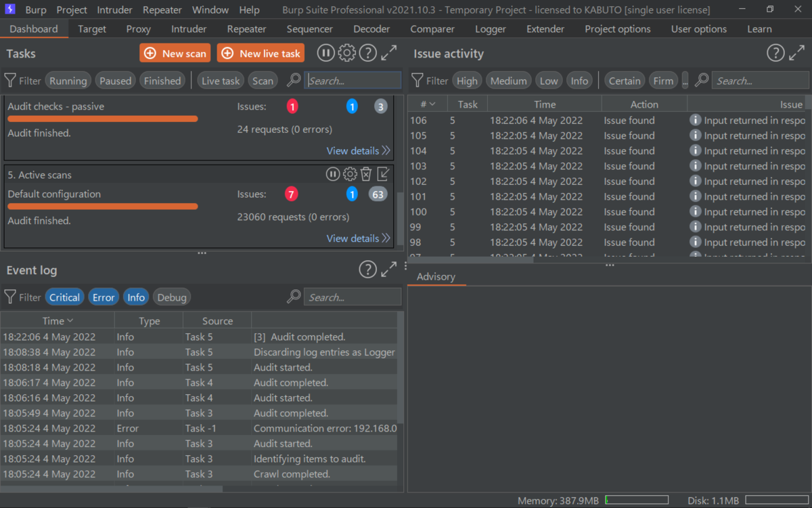View details of passive audit checks task
This screenshot has width=812, height=508.
(358, 150)
